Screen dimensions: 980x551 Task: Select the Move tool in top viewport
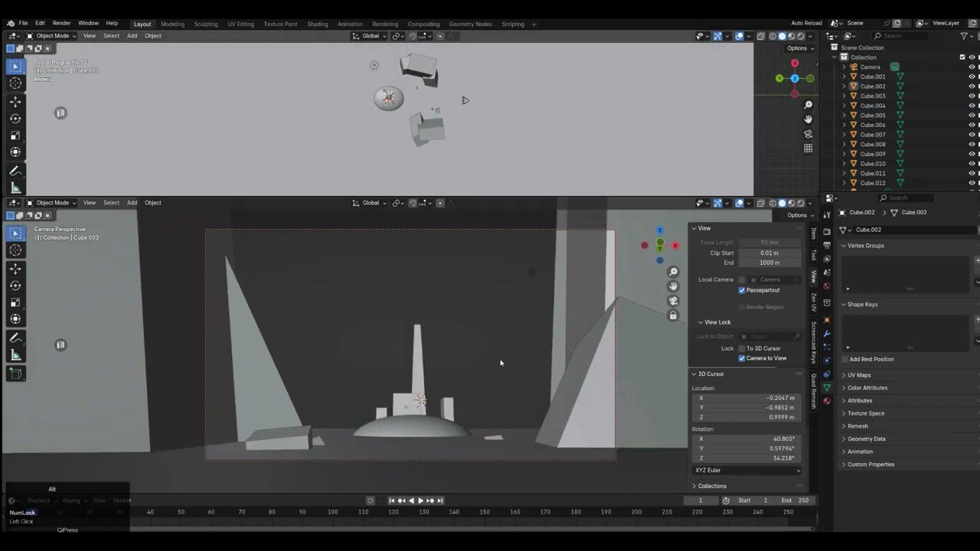point(15,102)
